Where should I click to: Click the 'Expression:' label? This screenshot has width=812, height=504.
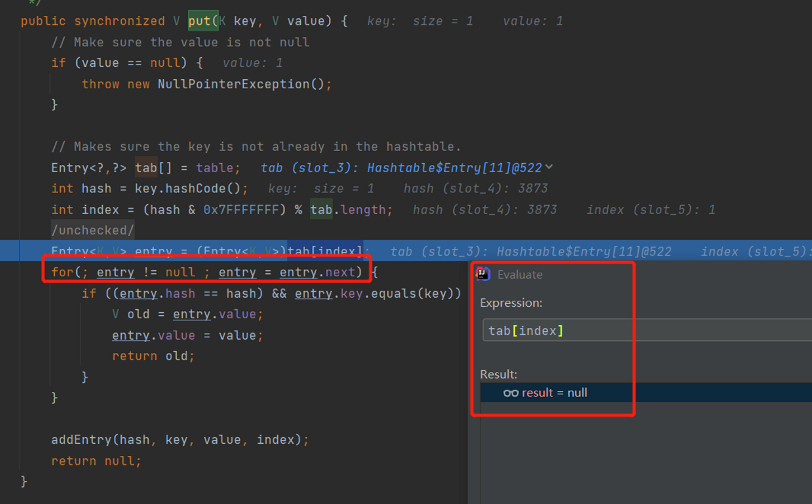click(511, 303)
